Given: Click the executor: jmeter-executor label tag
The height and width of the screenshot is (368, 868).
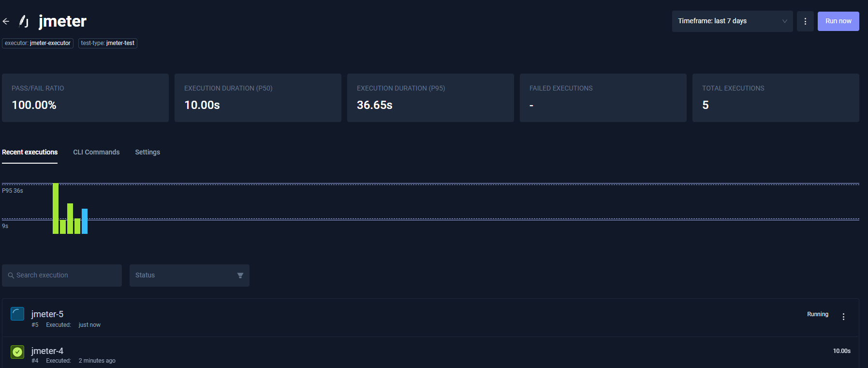Looking at the screenshot, I should (38, 43).
